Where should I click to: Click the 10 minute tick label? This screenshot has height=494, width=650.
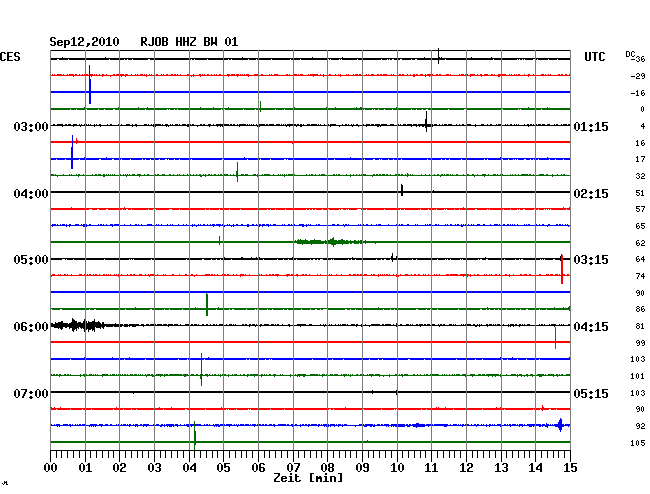[x=397, y=468]
